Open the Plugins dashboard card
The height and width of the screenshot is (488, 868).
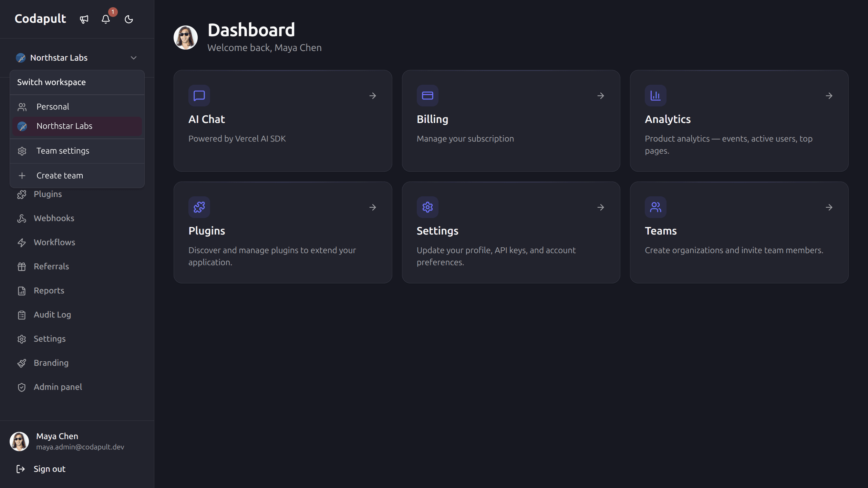(x=283, y=232)
